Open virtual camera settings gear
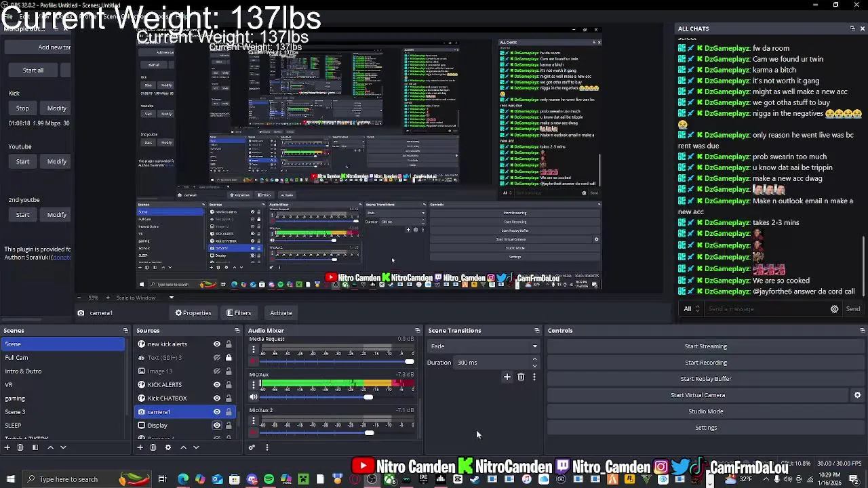 click(857, 395)
